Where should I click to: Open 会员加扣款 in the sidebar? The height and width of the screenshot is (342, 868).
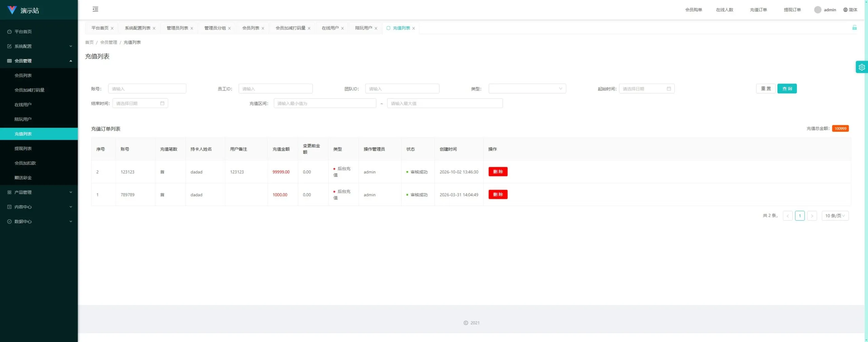pos(39,163)
